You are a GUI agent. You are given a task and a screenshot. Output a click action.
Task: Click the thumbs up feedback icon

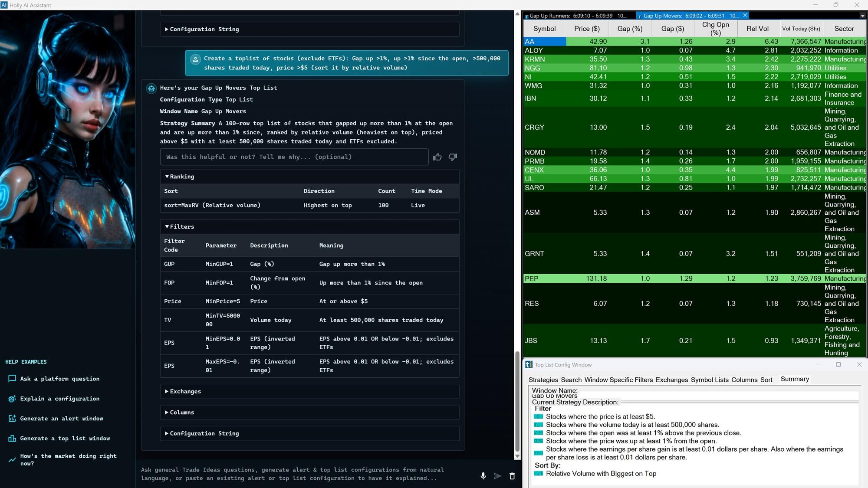click(x=437, y=157)
